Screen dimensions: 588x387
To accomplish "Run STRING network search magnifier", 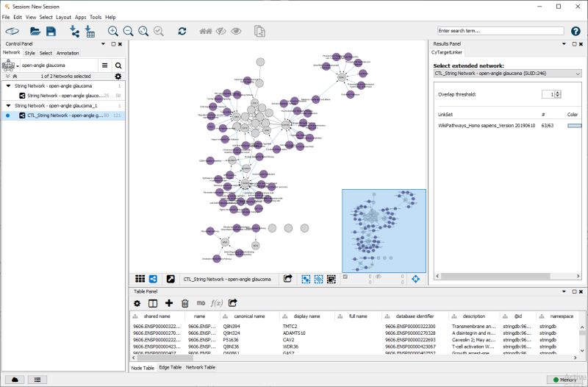I will pyautogui.click(x=118, y=65).
